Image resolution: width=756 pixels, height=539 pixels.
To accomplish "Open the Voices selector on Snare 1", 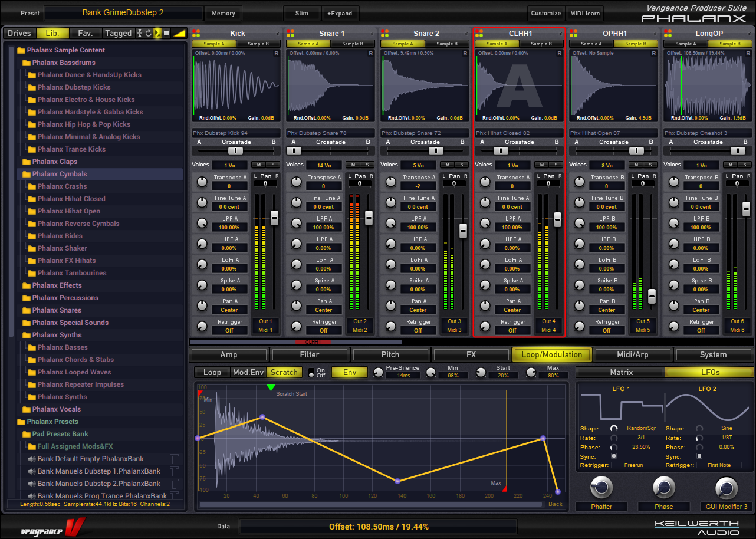I will point(323,166).
